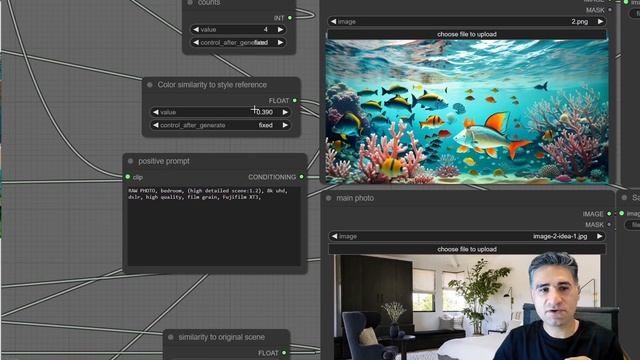The height and width of the screenshot is (360, 640).
Task: Click left arrow of Color similarity control_after_generate
Action: tap(156, 125)
